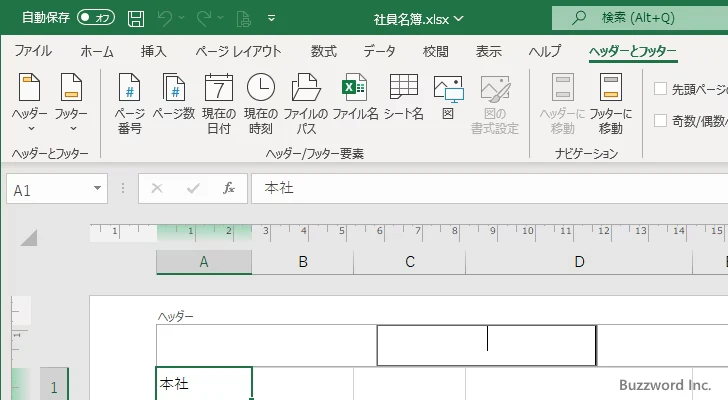The width and height of the screenshot is (728, 400).
Task: Check the Different First Page checkbox
Action: click(x=660, y=89)
